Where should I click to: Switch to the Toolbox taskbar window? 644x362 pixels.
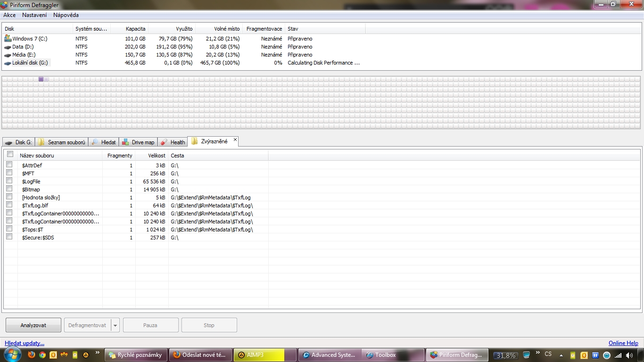coord(394,355)
